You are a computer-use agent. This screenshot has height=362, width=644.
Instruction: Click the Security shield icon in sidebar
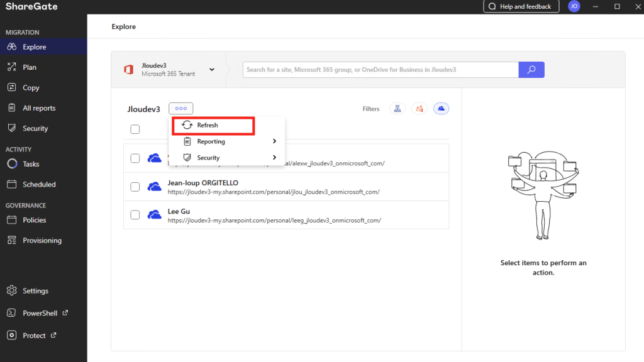[x=12, y=128]
